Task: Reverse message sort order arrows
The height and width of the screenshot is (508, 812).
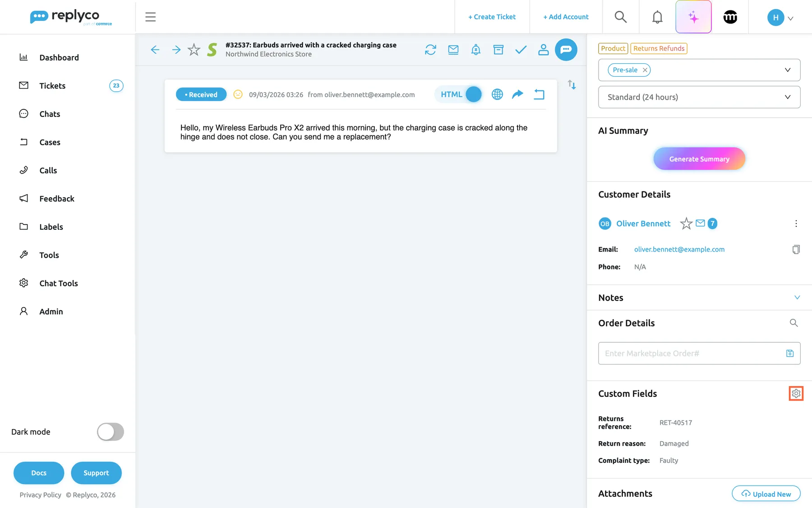Action: 572,84
